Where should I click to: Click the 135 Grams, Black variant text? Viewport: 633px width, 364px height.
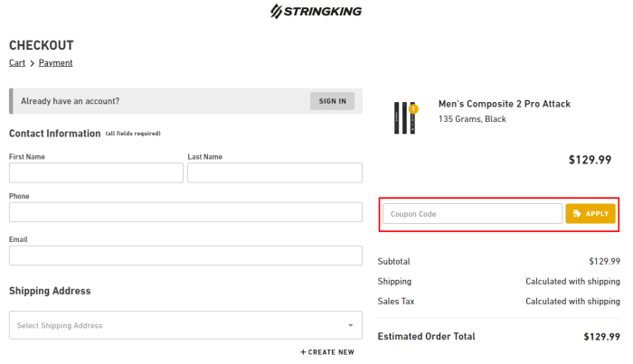[x=472, y=119]
